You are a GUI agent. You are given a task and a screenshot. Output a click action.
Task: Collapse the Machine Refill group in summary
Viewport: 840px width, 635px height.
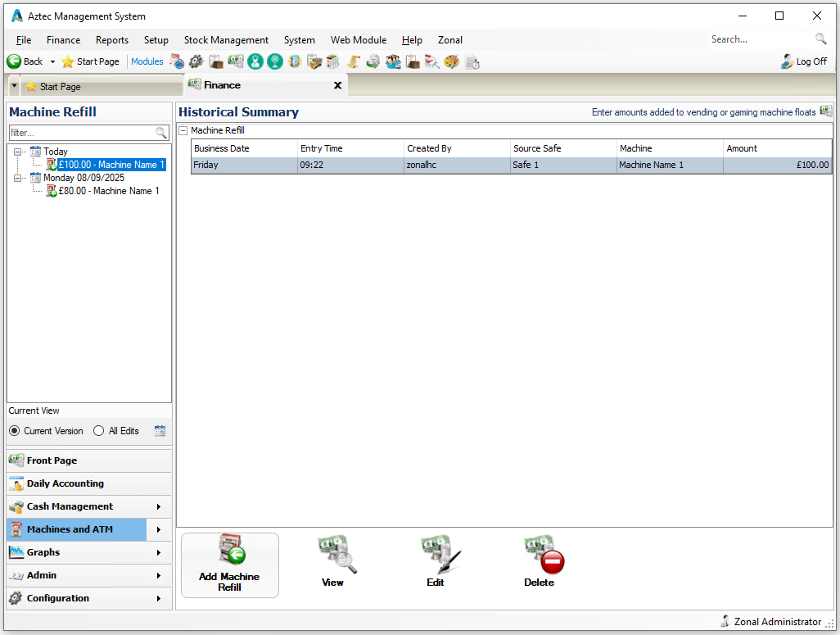[183, 130]
